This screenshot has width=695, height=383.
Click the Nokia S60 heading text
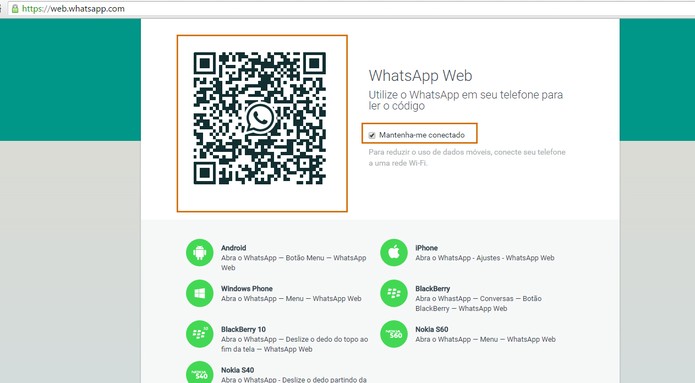click(432, 329)
